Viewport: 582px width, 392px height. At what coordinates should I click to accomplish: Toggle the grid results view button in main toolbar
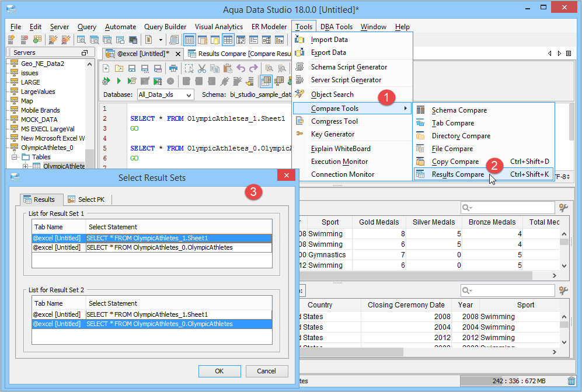190,39
